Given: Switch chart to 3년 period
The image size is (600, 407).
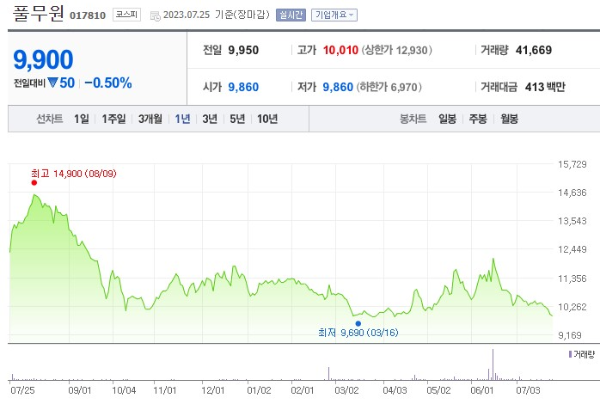Looking at the screenshot, I should click(x=210, y=119).
